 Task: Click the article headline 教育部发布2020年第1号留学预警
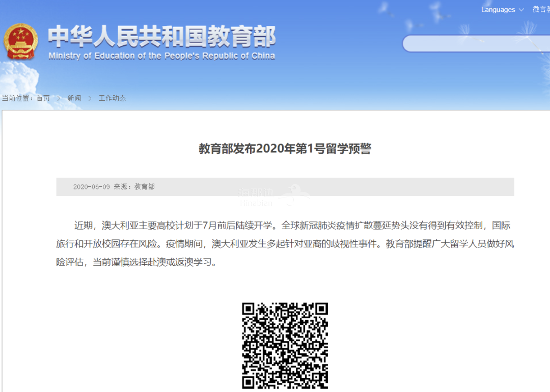(x=285, y=149)
